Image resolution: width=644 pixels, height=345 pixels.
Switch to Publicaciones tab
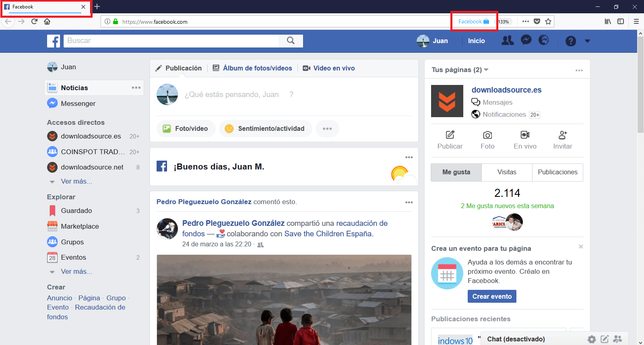[557, 172]
